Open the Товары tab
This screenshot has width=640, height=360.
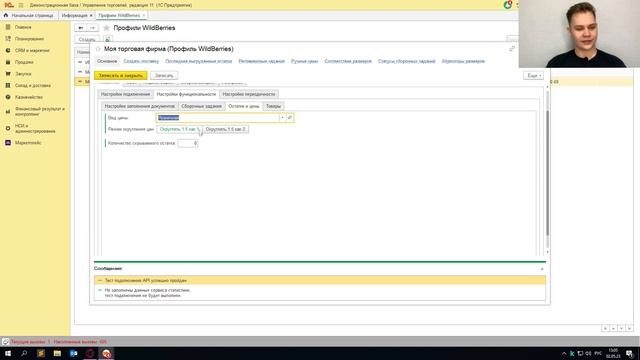click(x=273, y=106)
